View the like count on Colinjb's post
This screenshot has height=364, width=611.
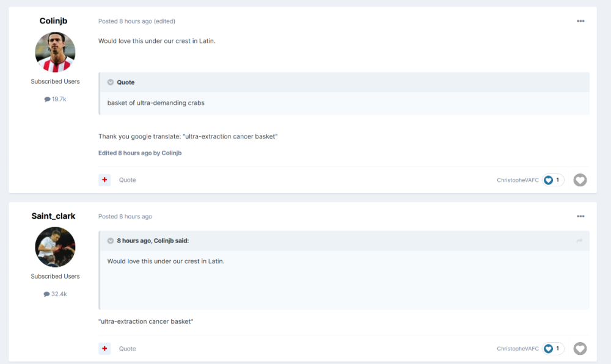(x=553, y=180)
